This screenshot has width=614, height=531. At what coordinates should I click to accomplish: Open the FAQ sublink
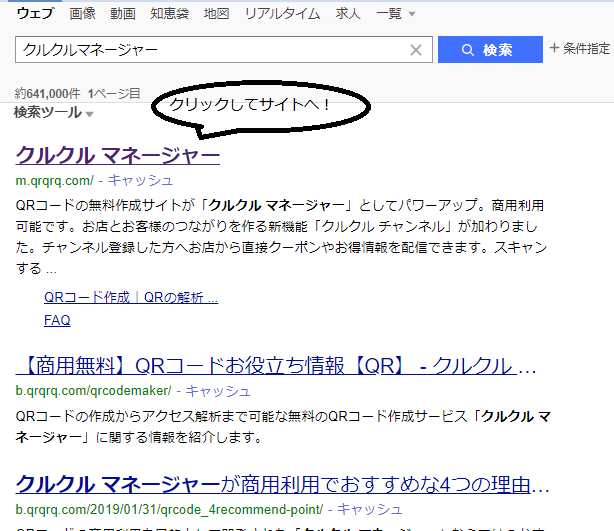[57, 320]
